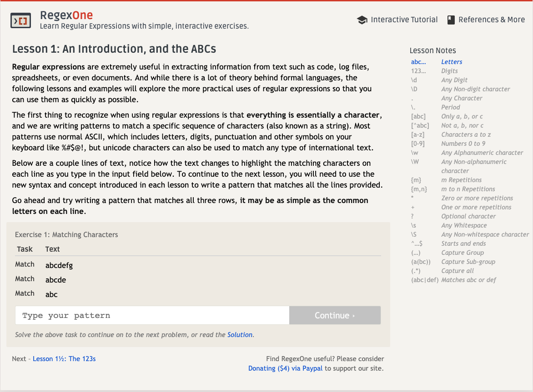Click the graduation cap icon
This screenshot has width=533, height=392.
(x=362, y=20)
